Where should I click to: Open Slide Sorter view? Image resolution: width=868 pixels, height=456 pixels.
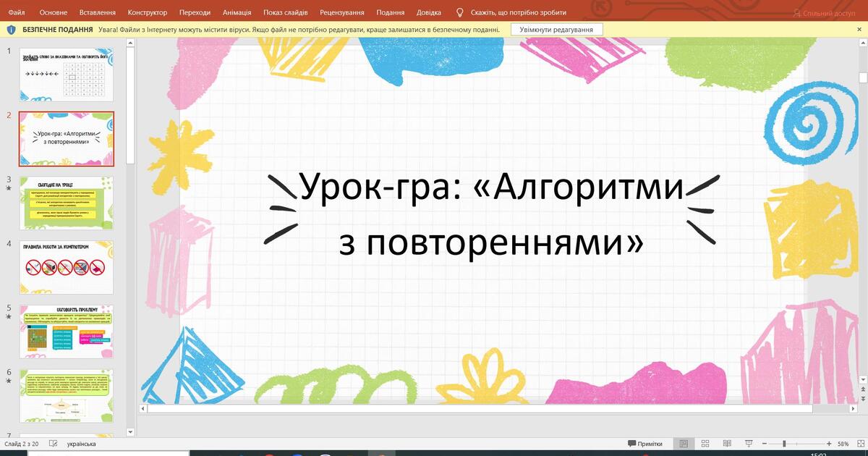point(705,444)
